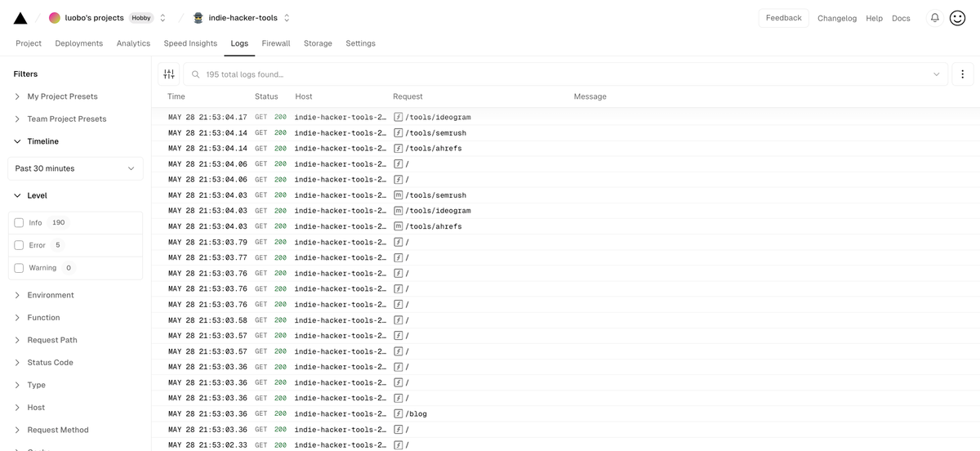Click the timestamp MAY 28 21:53:03.58
The image size is (980, 451).
click(x=207, y=320)
